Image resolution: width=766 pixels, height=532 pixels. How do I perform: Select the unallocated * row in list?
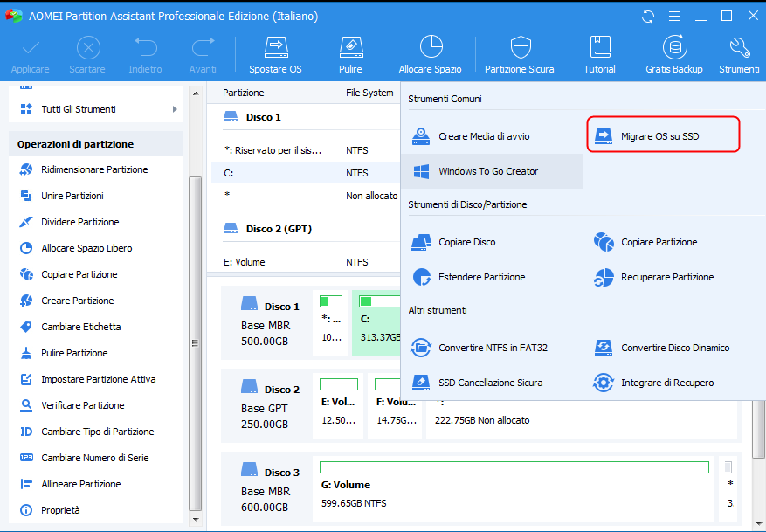coord(306,196)
